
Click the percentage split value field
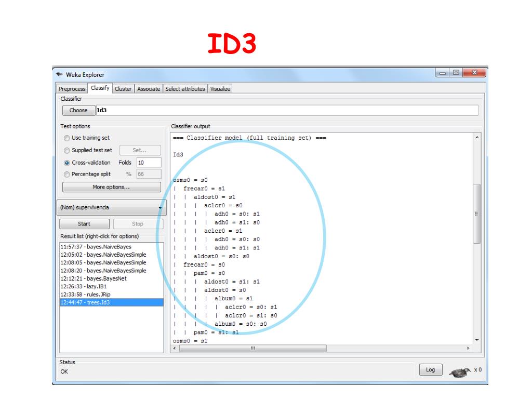pyautogui.click(x=149, y=175)
